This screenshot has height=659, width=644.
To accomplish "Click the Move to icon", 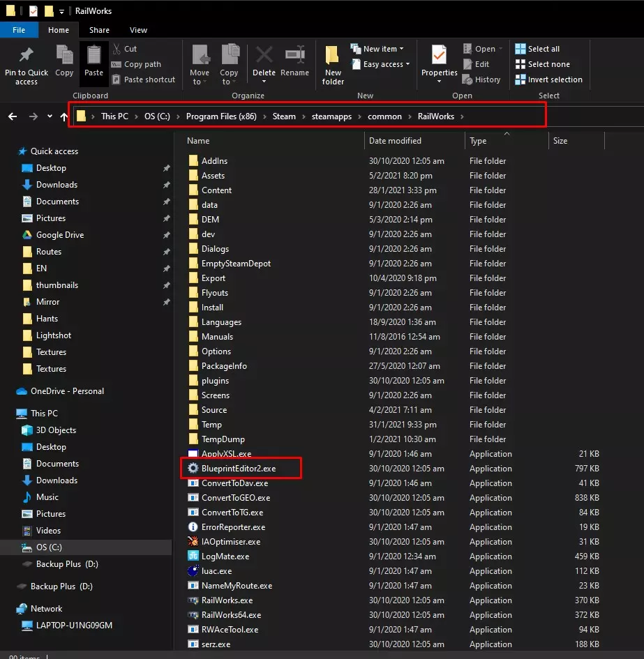I will click(200, 54).
